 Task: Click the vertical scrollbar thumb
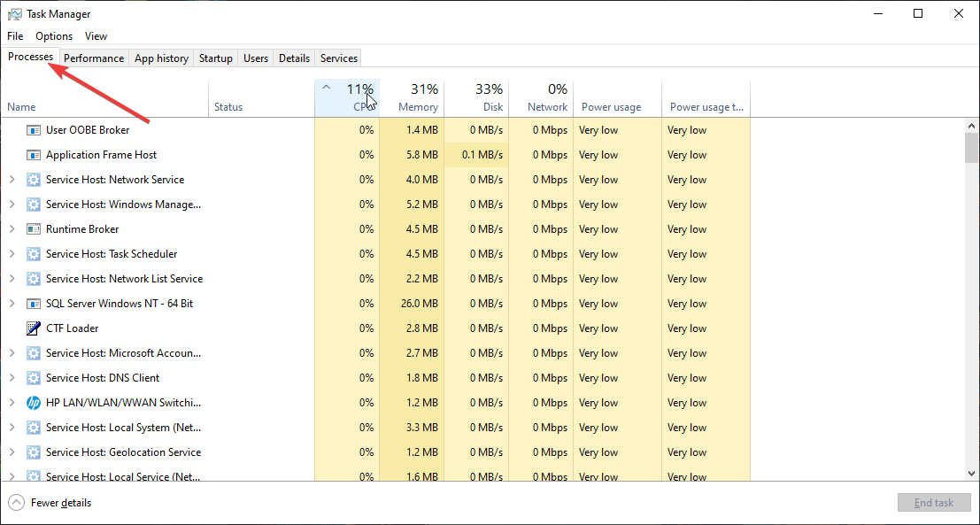click(971, 148)
